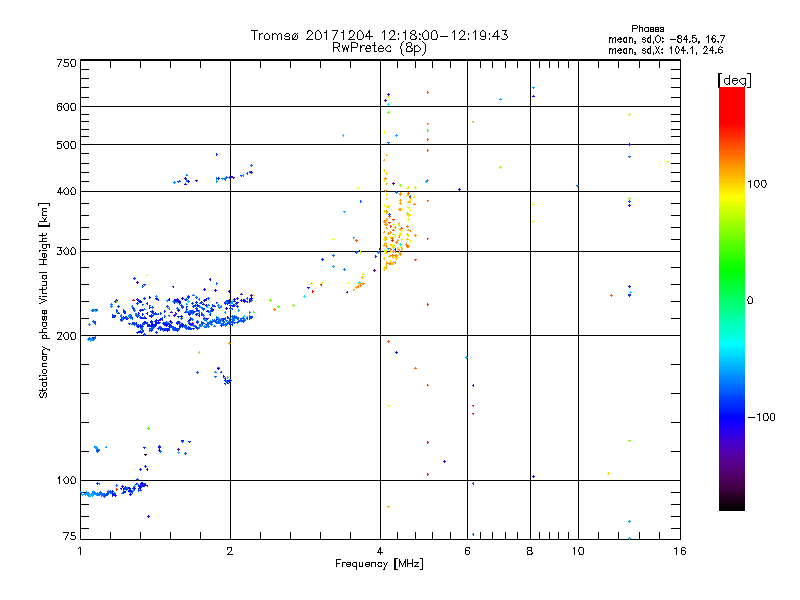The image size is (800, 600).
Task: Click the 'mean, sd,O: -84.5, 16.7' text
Action: point(666,39)
